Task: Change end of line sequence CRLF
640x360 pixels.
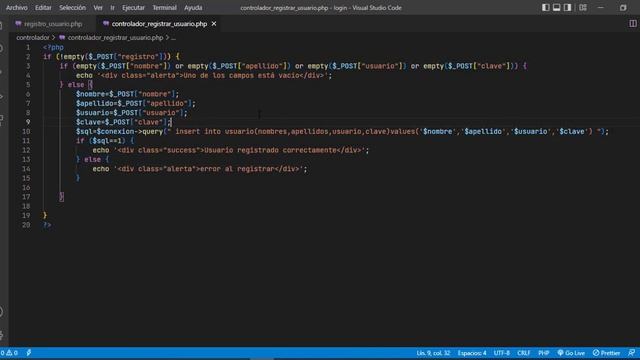Action: 524,353
